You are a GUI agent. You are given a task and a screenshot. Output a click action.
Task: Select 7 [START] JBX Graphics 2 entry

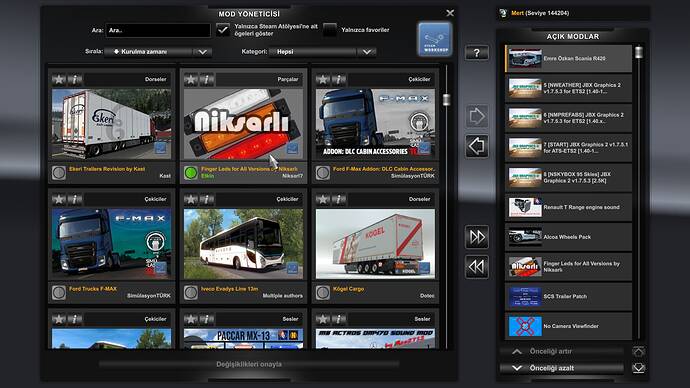pyautogui.click(x=568, y=148)
